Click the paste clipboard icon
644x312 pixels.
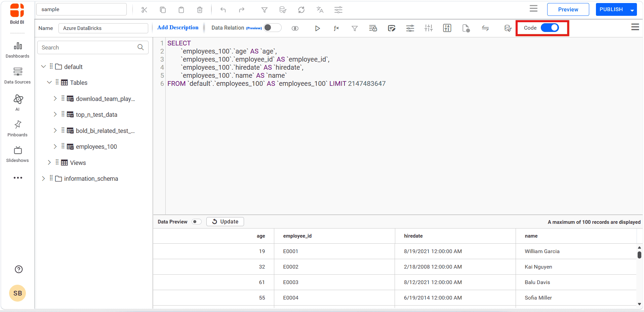click(x=181, y=10)
